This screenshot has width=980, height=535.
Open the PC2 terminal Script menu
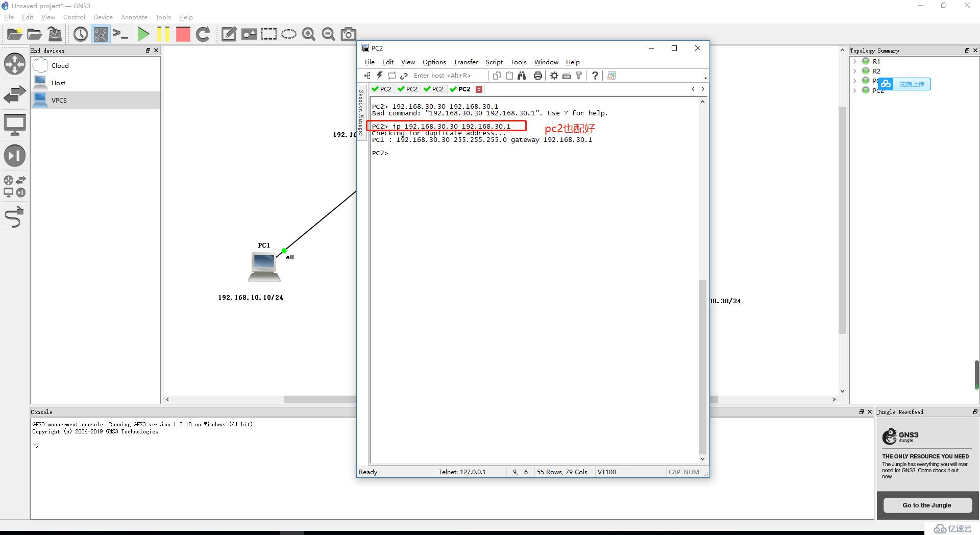point(494,62)
